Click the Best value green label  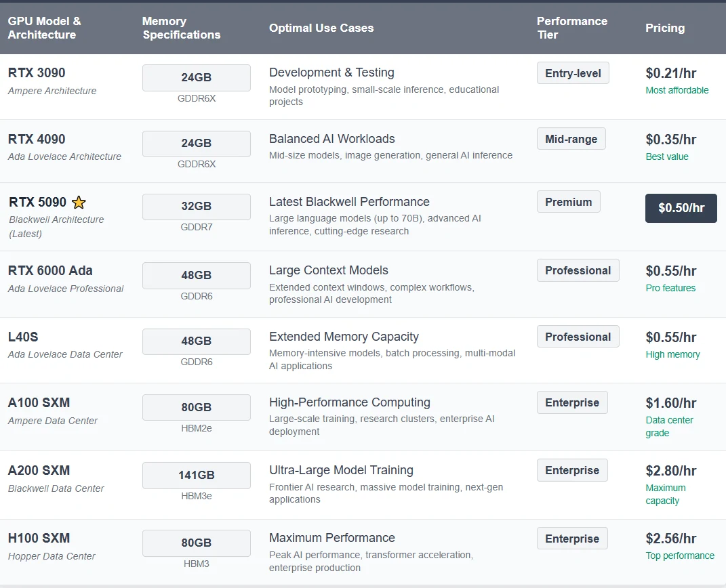(667, 157)
